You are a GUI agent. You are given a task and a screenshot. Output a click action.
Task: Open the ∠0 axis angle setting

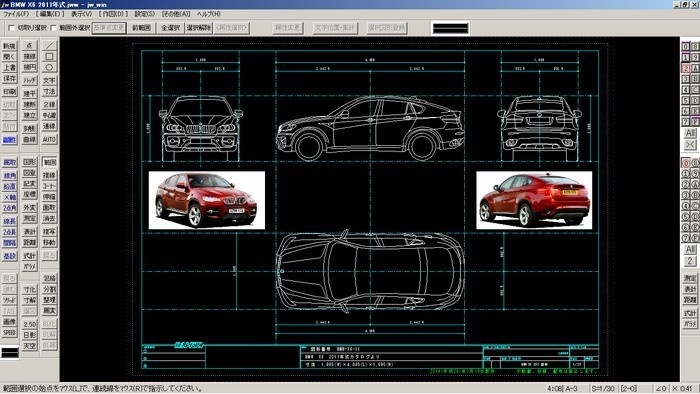[661, 389]
